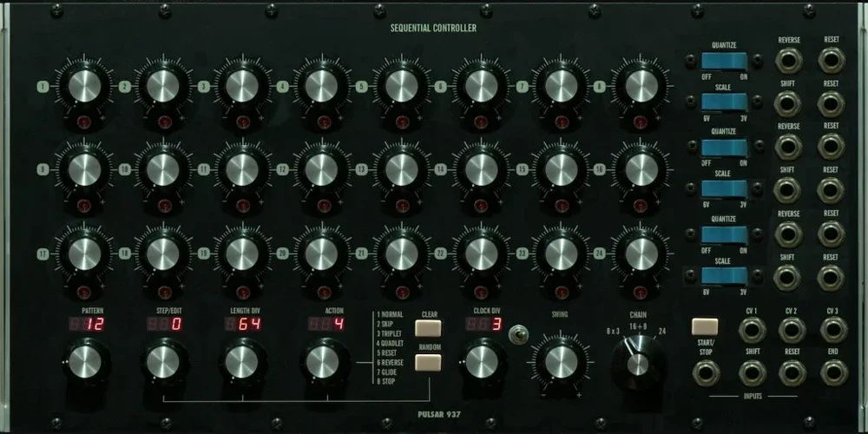Click the red LED under step 18 knob
This screenshot has width=868, height=434.
[x=164, y=292]
